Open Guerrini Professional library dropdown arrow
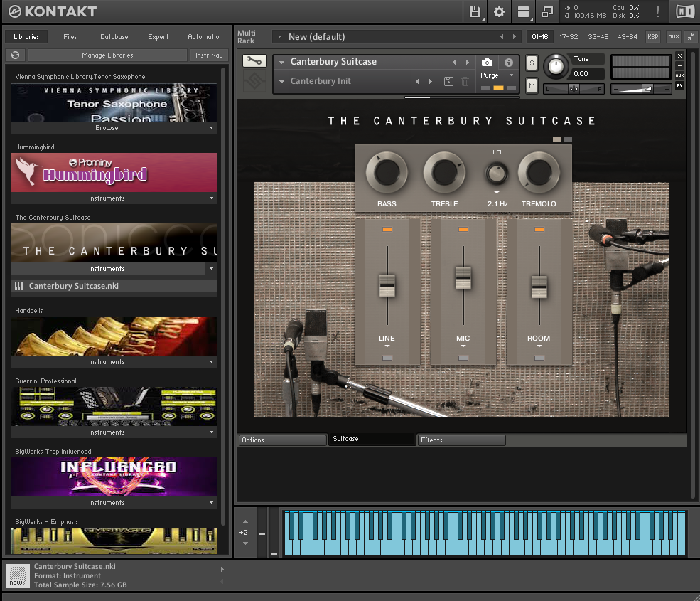 pyautogui.click(x=211, y=432)
